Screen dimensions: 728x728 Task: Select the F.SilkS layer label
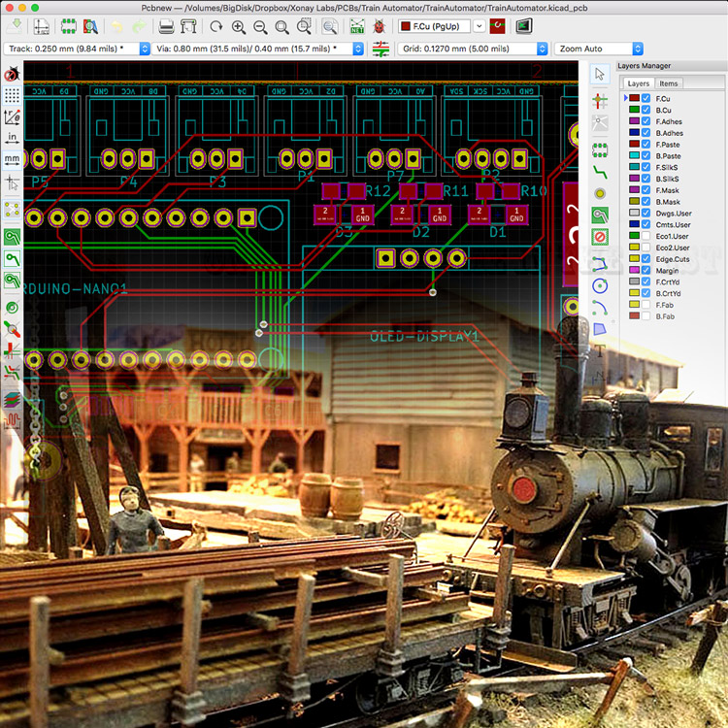click(x=668, y=167)
